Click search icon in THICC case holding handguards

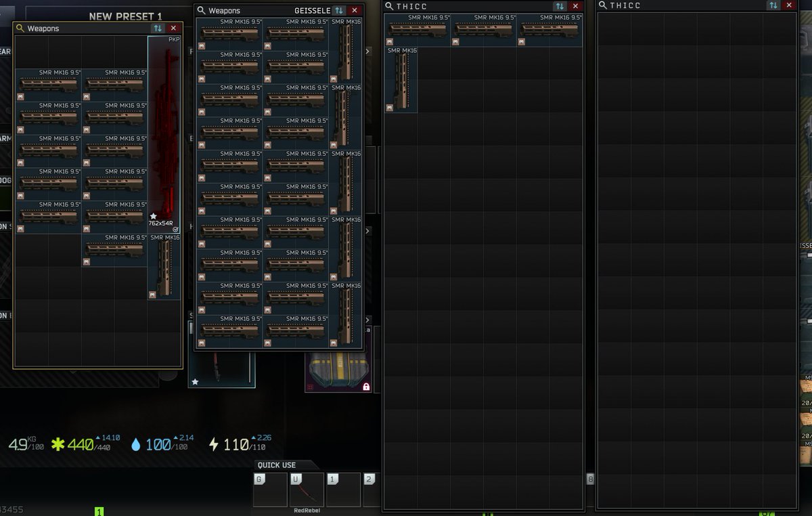[389, 6]
